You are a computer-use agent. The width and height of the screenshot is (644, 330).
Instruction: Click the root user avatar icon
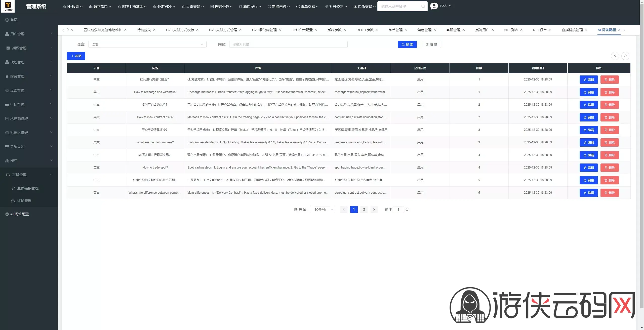pos(434,6)
